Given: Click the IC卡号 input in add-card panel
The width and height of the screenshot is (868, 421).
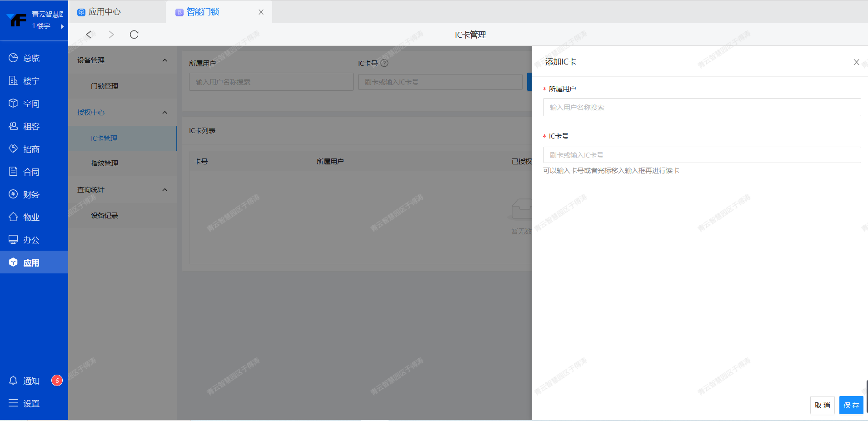Looking at the screenshot, I should click(x=701, y=155).
